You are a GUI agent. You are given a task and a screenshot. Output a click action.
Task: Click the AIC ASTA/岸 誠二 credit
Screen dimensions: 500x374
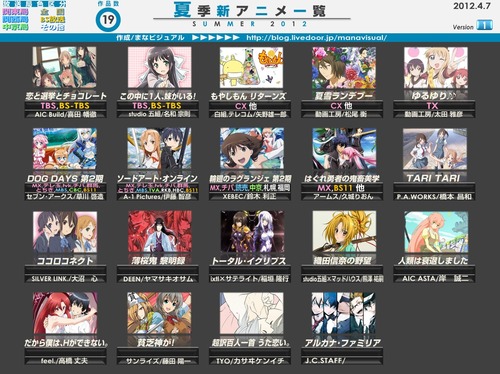click(435, 278)
